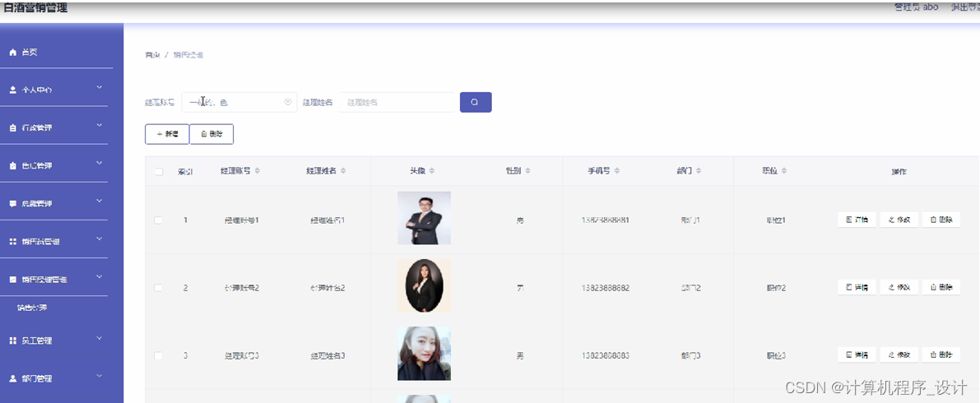Click the cell text 职位2
The width and height of the screenshot is (980, 403).
coord(776,288)
